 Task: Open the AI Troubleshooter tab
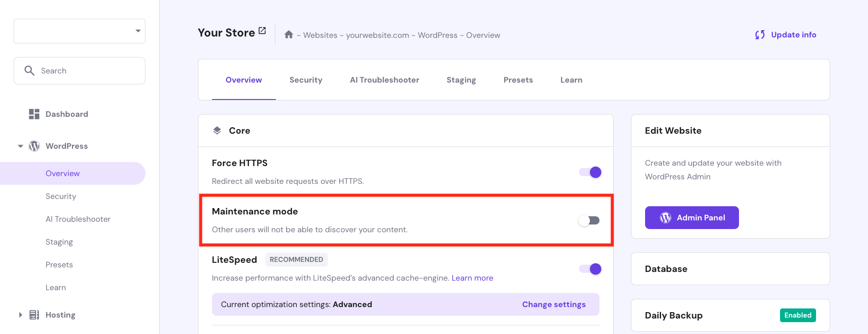[384, 79]
